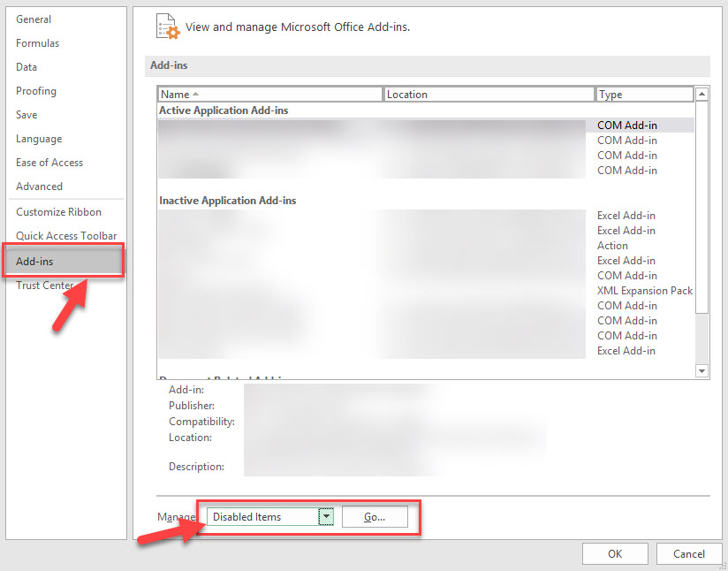This screenshot has height=571, width=728.
Task: Click the add-ins gear document icon
Action: (168, 27)
